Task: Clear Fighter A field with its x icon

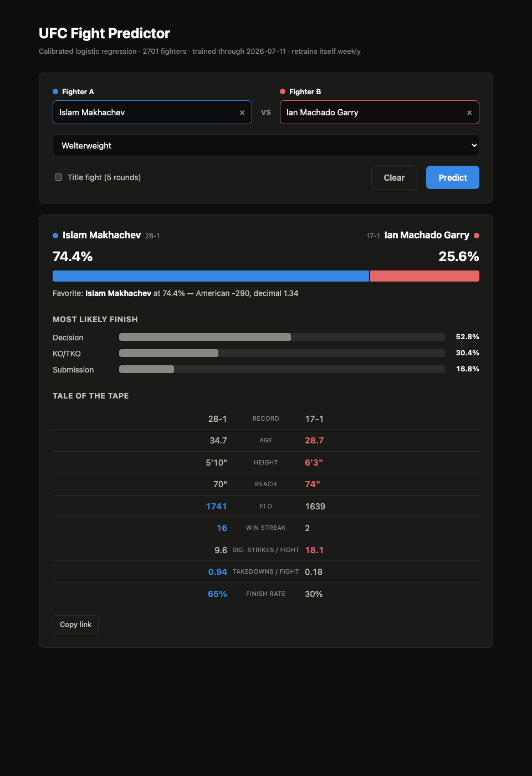Action: (x=242, y=113)
